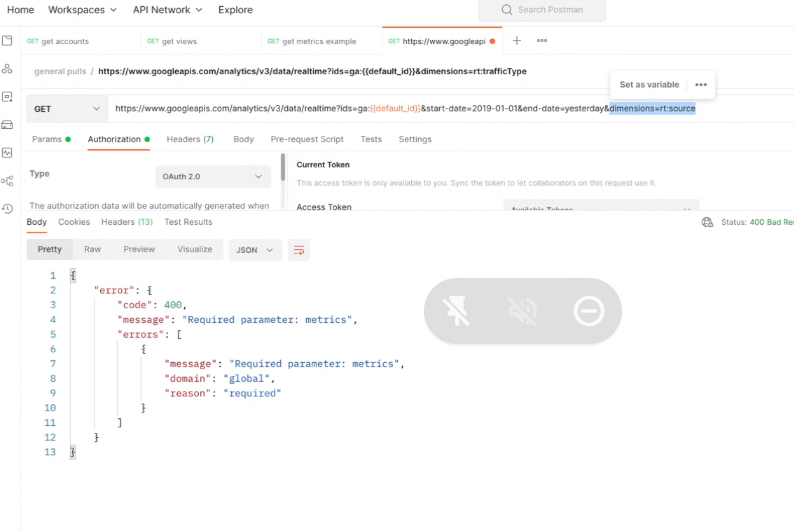Add a new request tab
The width and height of the screenshot is (794, 531).
point(517,40)
